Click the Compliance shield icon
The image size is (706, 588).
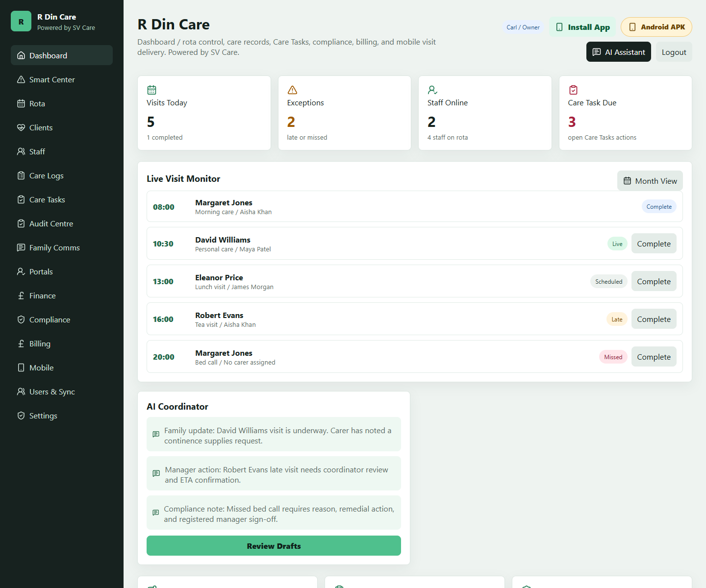[x=21, y=319]
